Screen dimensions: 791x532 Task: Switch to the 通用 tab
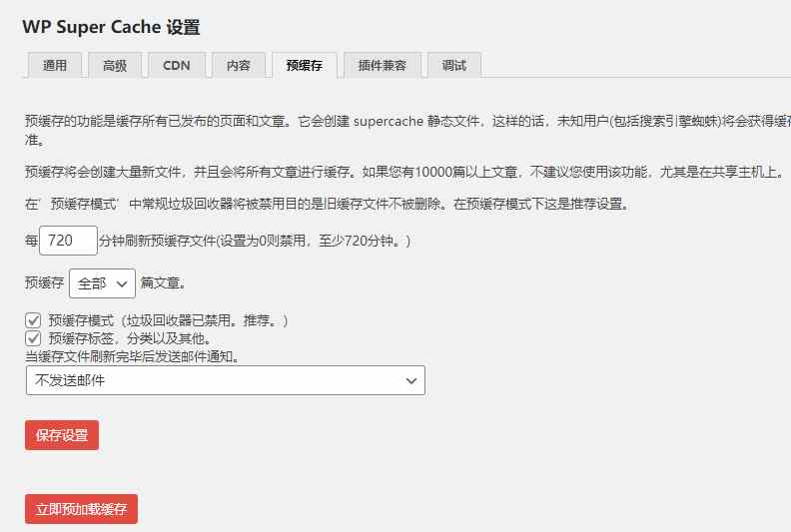[x=55, y=65]
